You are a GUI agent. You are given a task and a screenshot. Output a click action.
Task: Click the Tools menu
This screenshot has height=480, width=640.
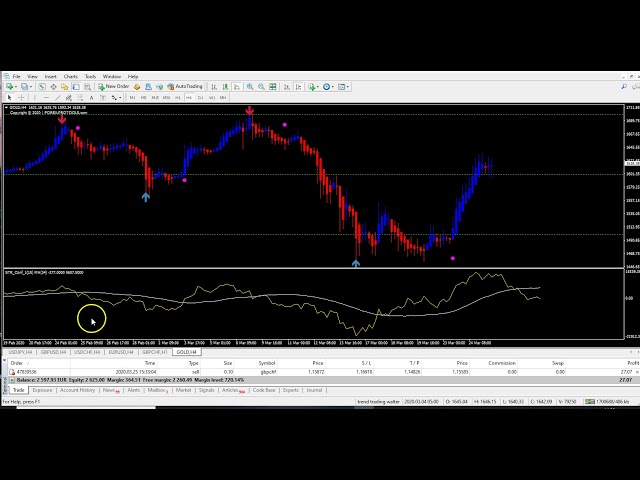(x=90, y=76)
